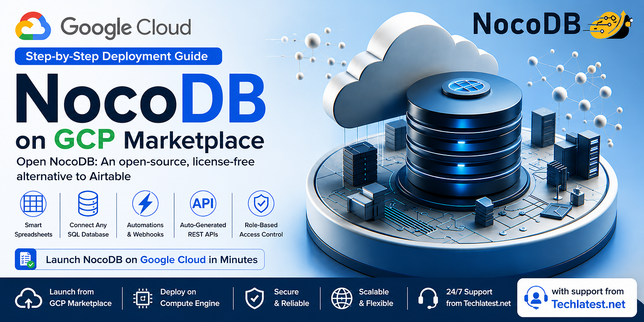This screenshot has height=322, width=644.
Task: Click the Google Cloud multicolor cloud logo
Action: click(x=33, y=27)
